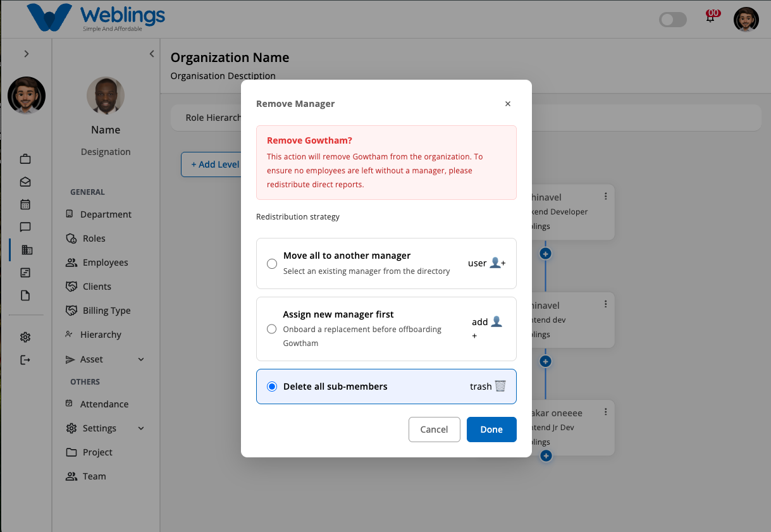This screenshot has width=771, height=532.
Task: Open the briefcase icon in rail
Action: [x=25, y=159]
